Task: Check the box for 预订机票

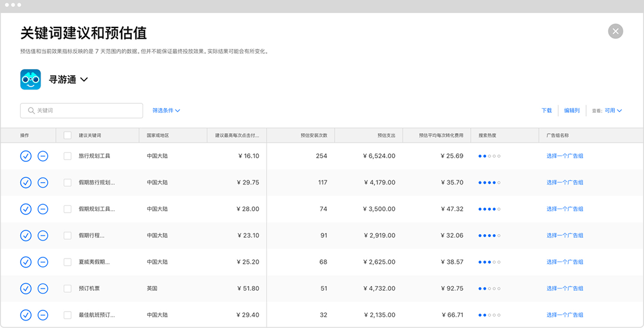Action: point(68,288)
